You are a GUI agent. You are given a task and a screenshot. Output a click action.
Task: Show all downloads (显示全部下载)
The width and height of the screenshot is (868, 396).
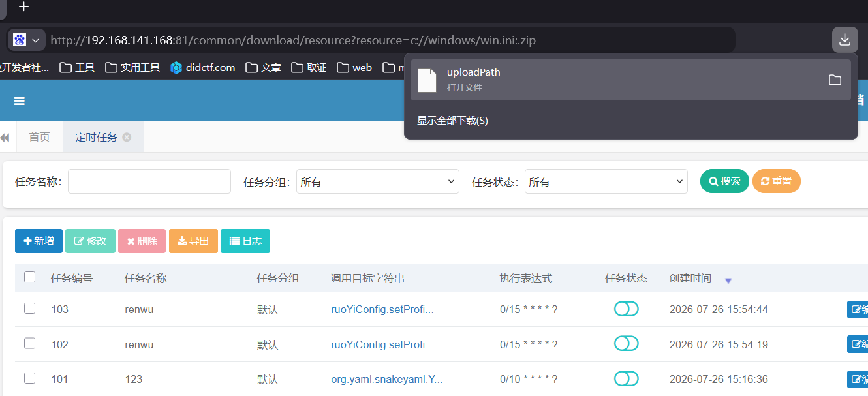pyautogui.click(x=452, y=121)
